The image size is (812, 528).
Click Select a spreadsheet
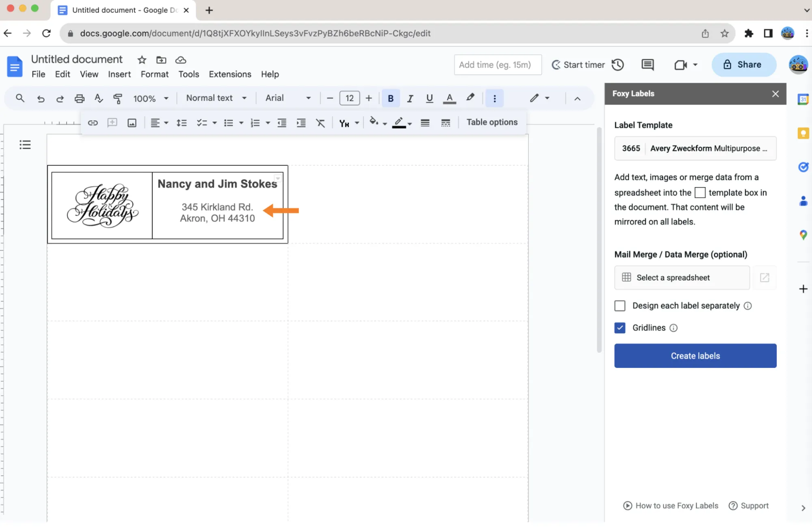(682, 277)
